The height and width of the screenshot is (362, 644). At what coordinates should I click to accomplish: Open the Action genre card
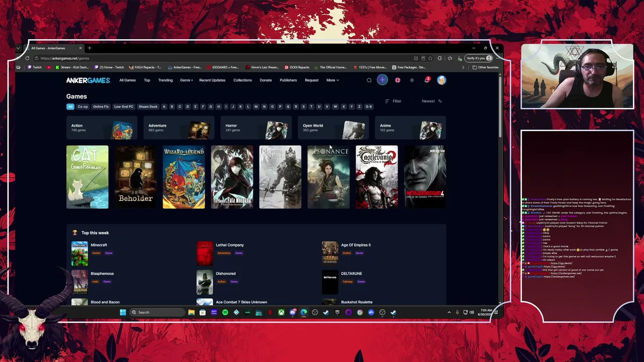click(x=102, y=128)
